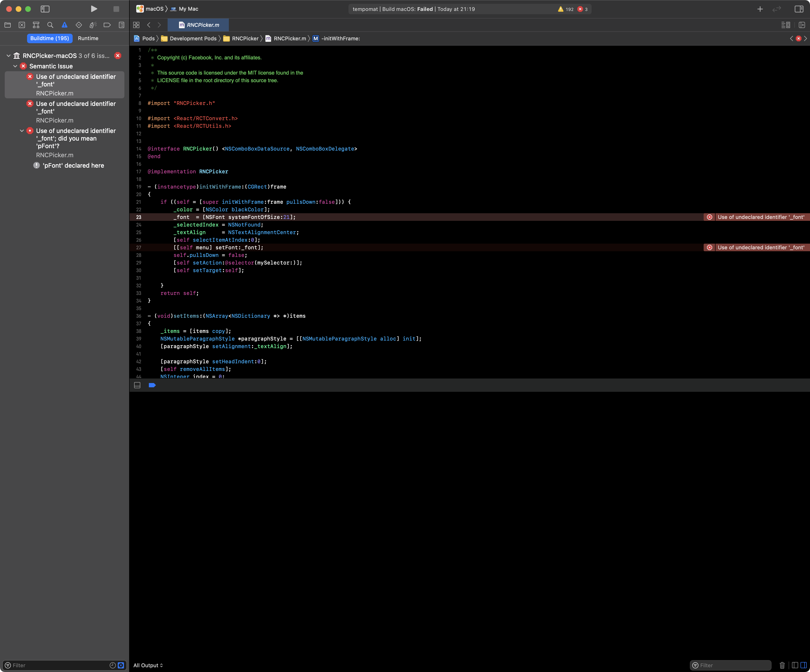
Task: Click RNCPicker folder breadcrumb
Action: click(241, 38)
